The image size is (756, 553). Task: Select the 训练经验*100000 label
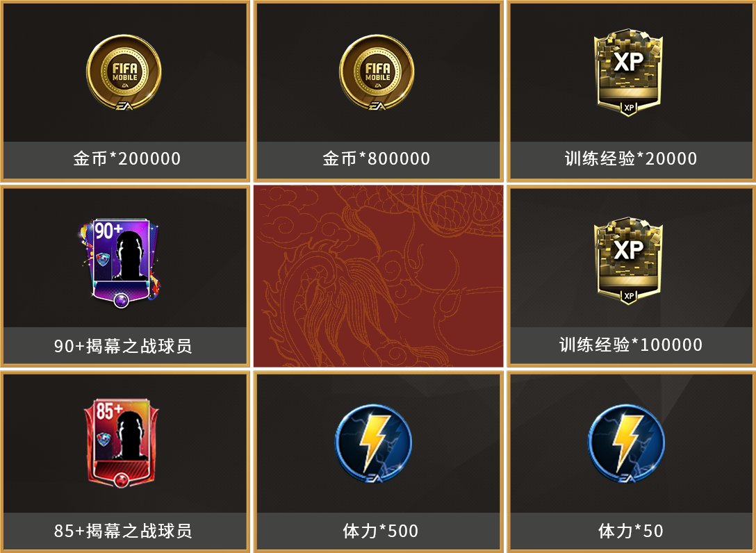(631, 345)
